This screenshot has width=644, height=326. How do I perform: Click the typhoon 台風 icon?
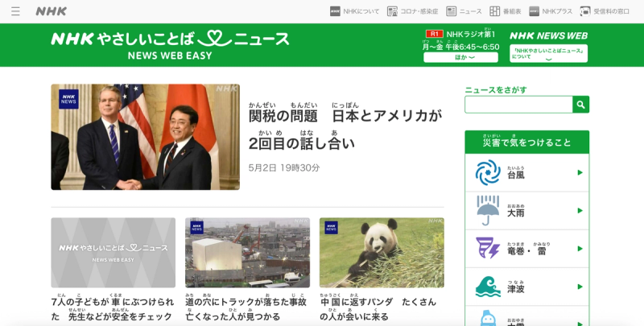(x=488, y=172)
